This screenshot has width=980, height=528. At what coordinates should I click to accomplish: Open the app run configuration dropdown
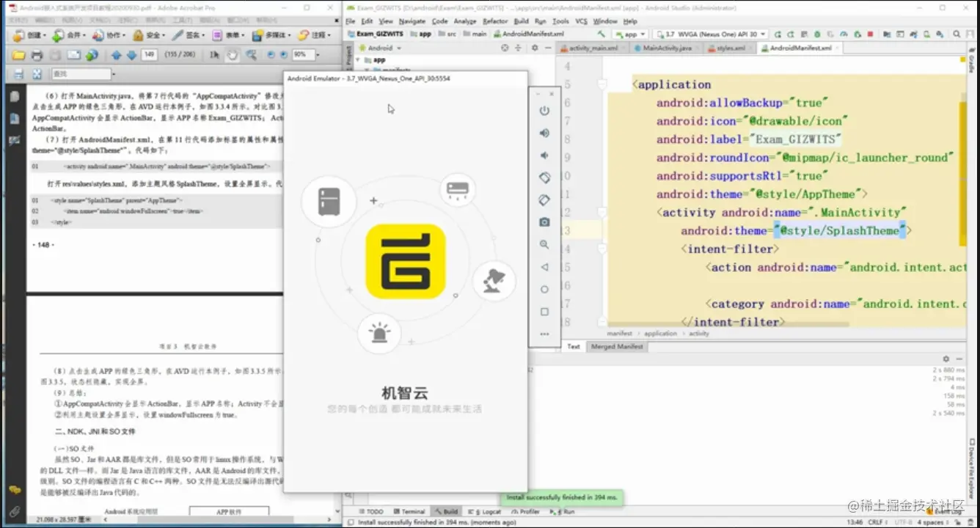[630, 34]
